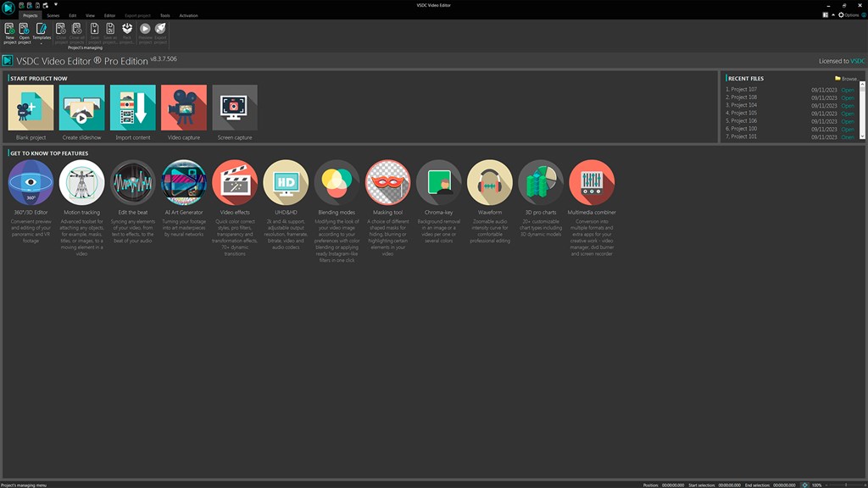Click the UHD&HD feature icon

pyautogui.click(x=286, y=182)
